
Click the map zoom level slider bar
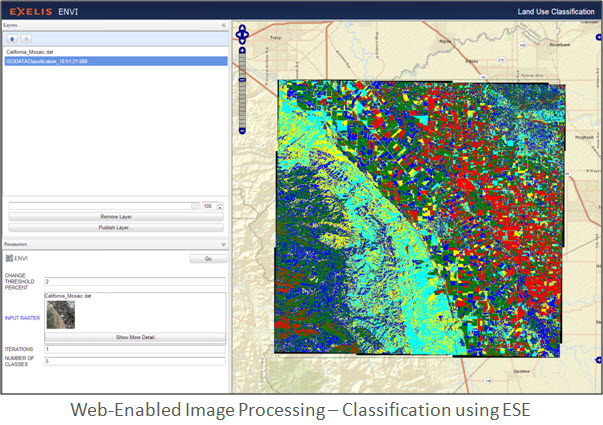coord(241,91)
